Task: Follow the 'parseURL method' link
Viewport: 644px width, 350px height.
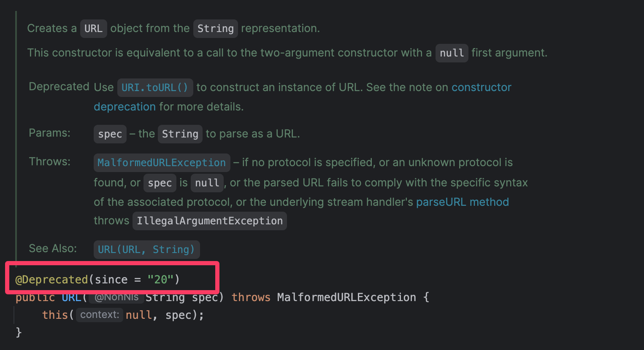Action: 462,202
